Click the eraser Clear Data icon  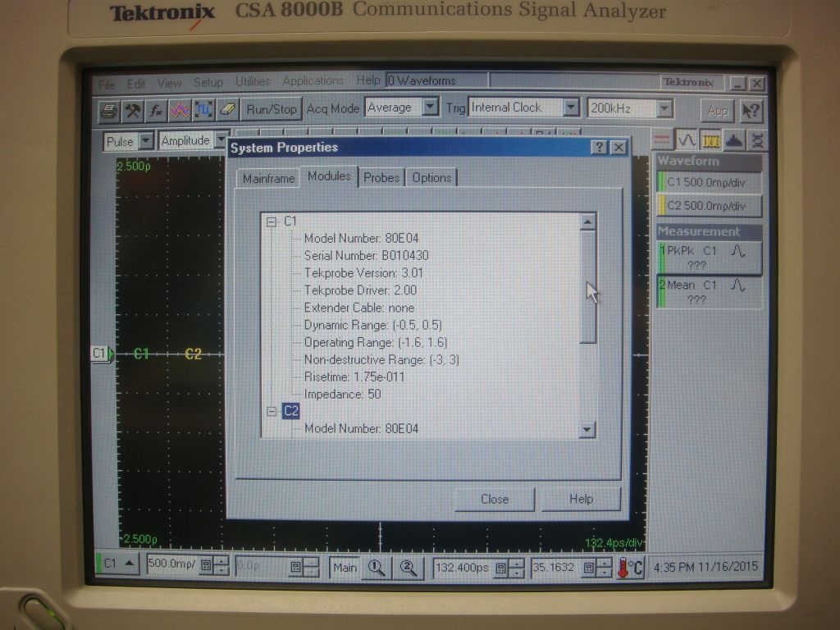click(227, 110)
